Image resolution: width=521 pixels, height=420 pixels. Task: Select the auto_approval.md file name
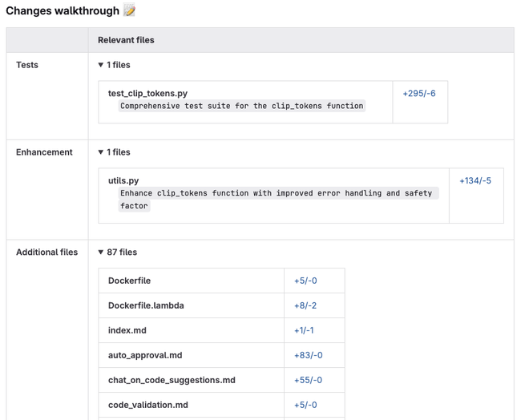pyautogui.click(x=145, y=355)
